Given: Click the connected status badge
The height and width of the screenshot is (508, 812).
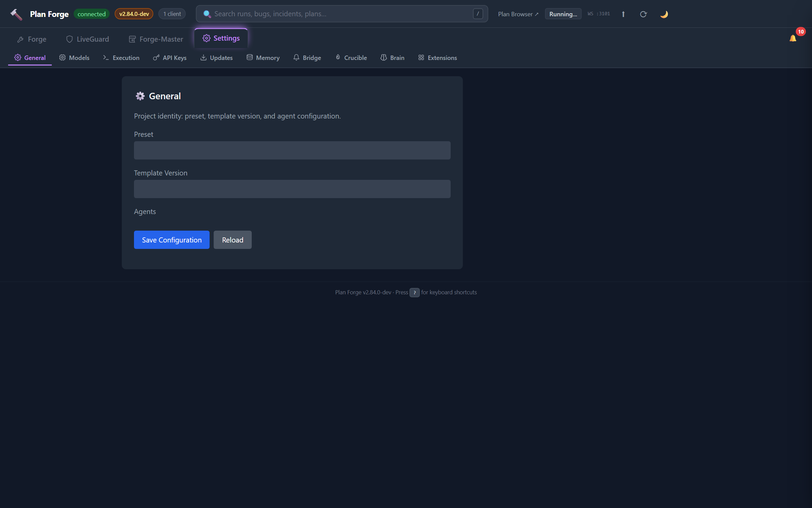Looking at the screenshot, I should click(91, 14).
